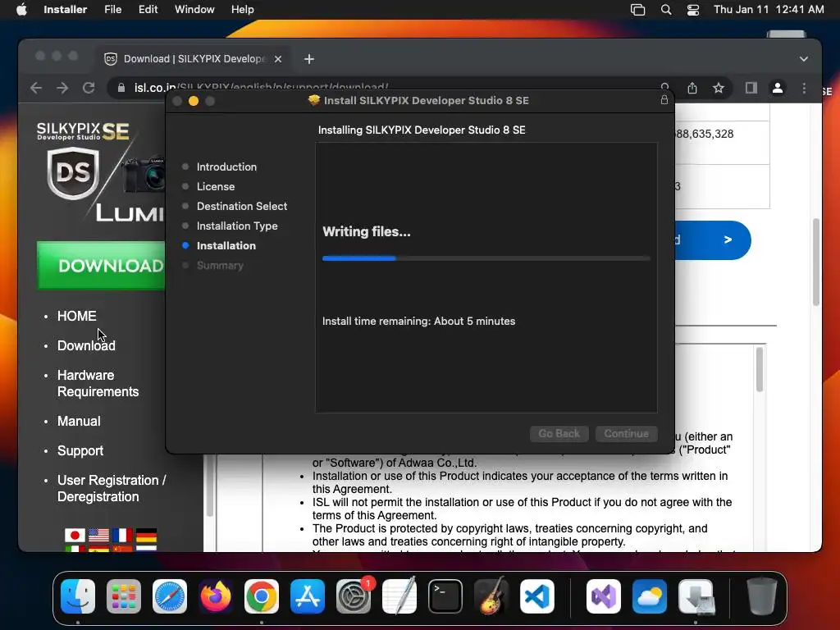The width and height of the screenshot is (840, 630).
Task: Select the Download | SILKYPIX tab
Action: [194, 59]
